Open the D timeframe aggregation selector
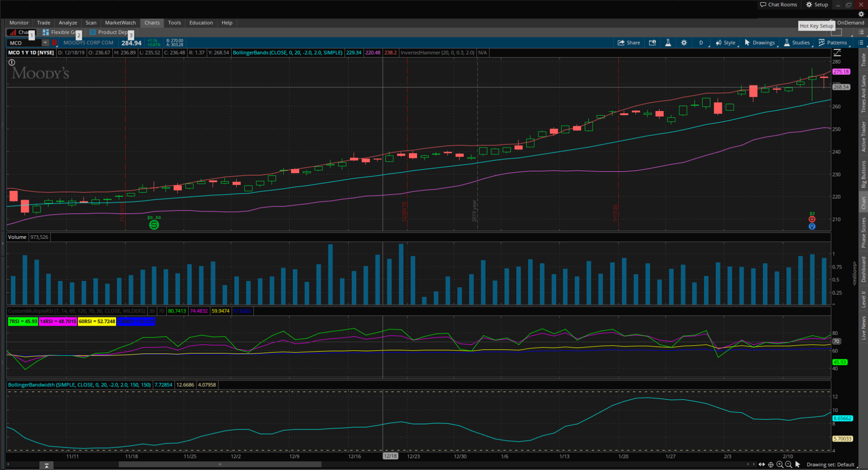 [701, 42]
